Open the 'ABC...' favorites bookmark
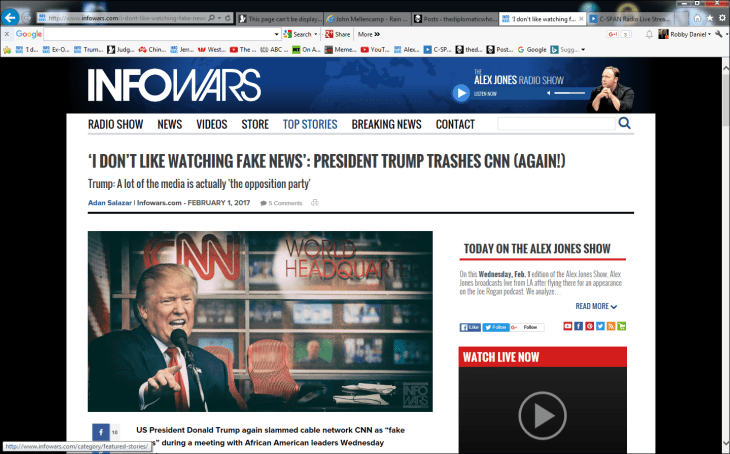Image resolution: width=730 pixels, height=454 pixels. 274,49
